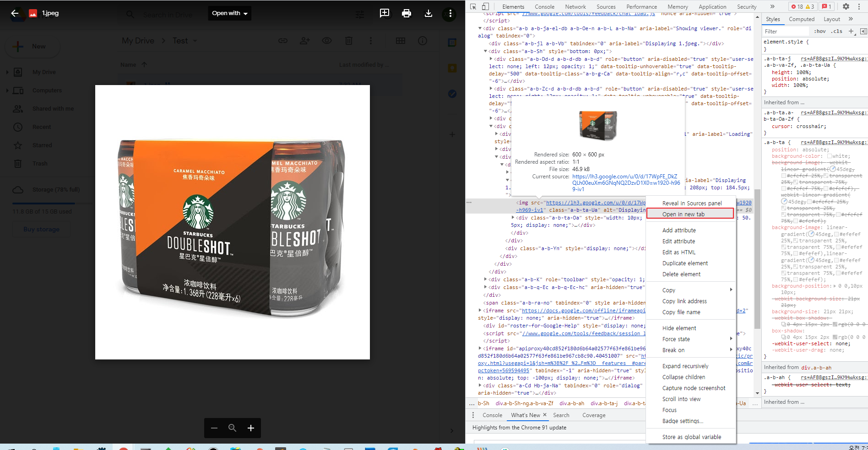Add a new style rule with plus icon
The height and width of the screenshot is (450, 868).
click(851, 32)
